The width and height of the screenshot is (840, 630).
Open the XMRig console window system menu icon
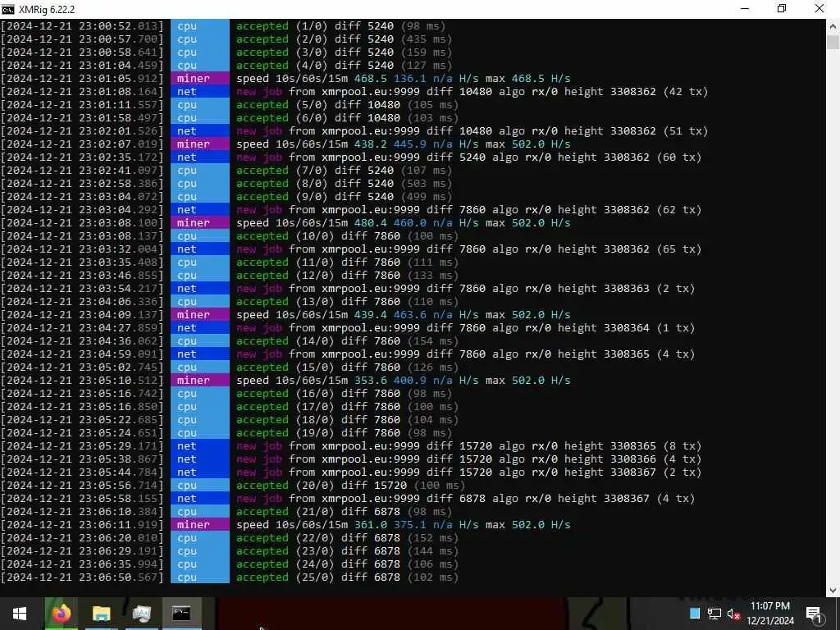(x=8, y=9)
